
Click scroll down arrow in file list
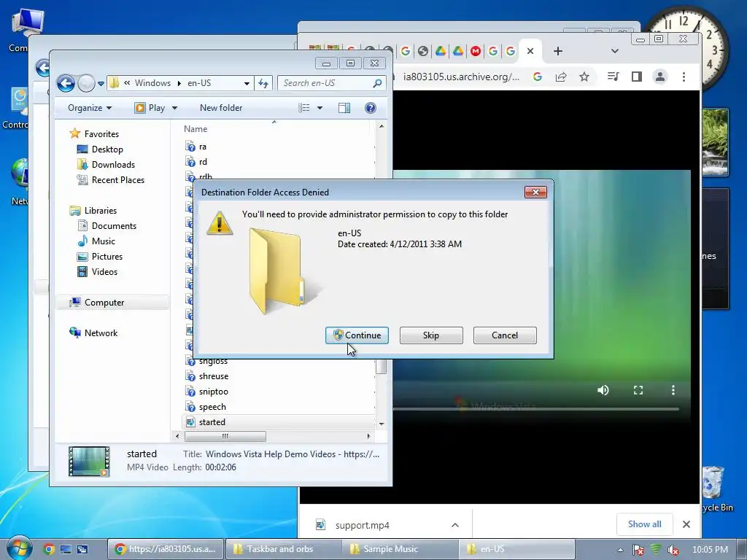[382, 424]
